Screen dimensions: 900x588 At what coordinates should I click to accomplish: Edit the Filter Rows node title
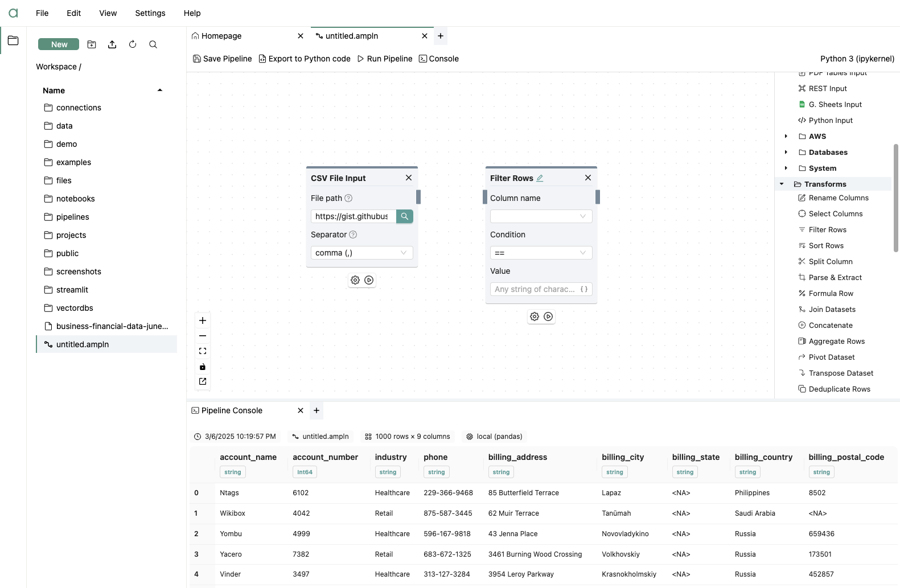[x=540, y=178]
